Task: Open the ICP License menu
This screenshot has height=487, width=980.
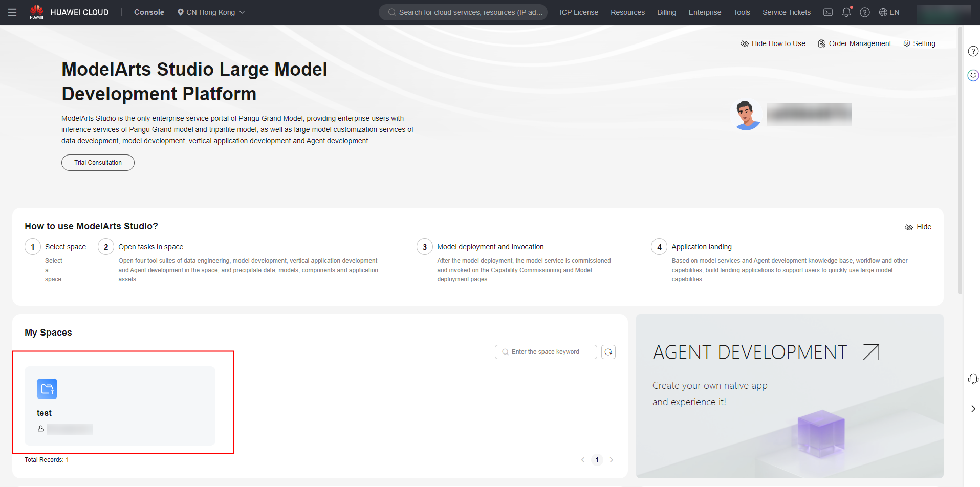Action: click(x=579, y=12)
